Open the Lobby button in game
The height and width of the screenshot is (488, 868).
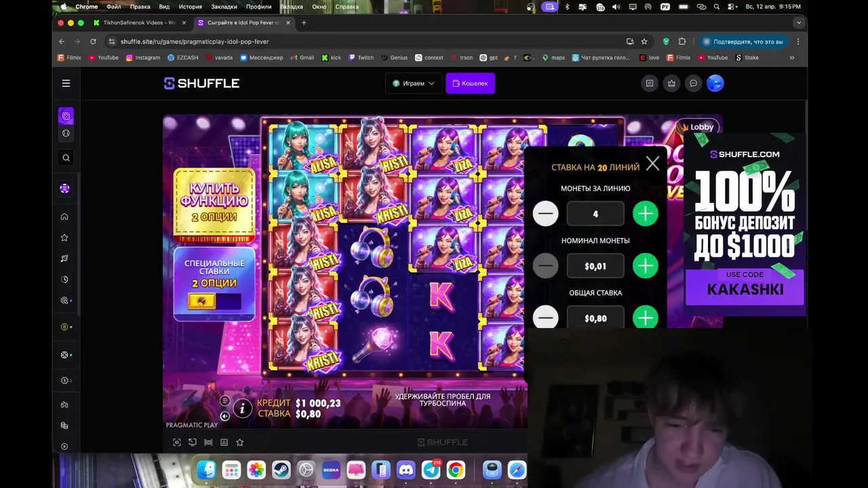[697, 127]
